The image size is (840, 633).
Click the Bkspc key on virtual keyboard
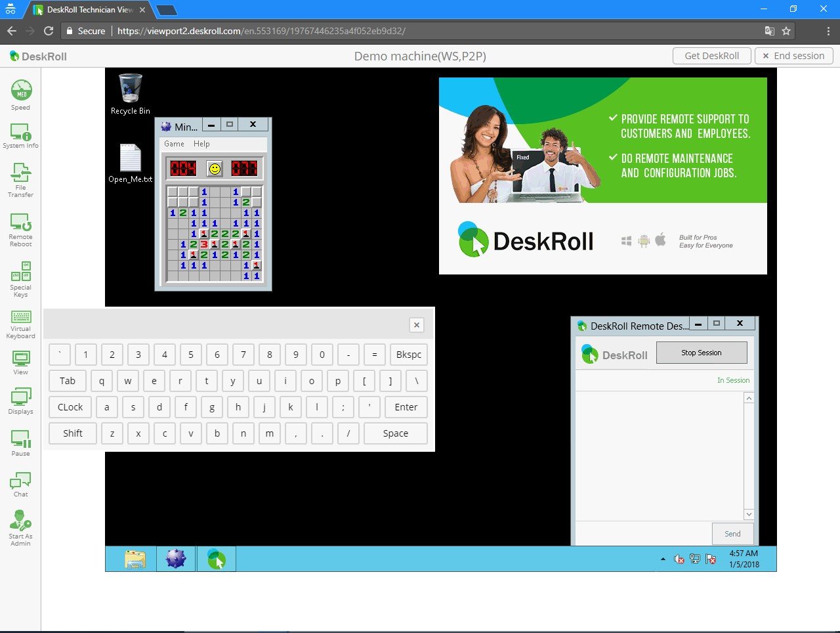pyautogui.click(x=409, y=355)
